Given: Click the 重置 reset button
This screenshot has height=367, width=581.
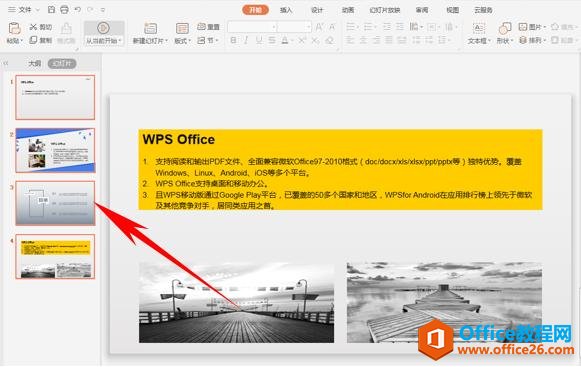Looking at the screenshot, I should [209, 27].
